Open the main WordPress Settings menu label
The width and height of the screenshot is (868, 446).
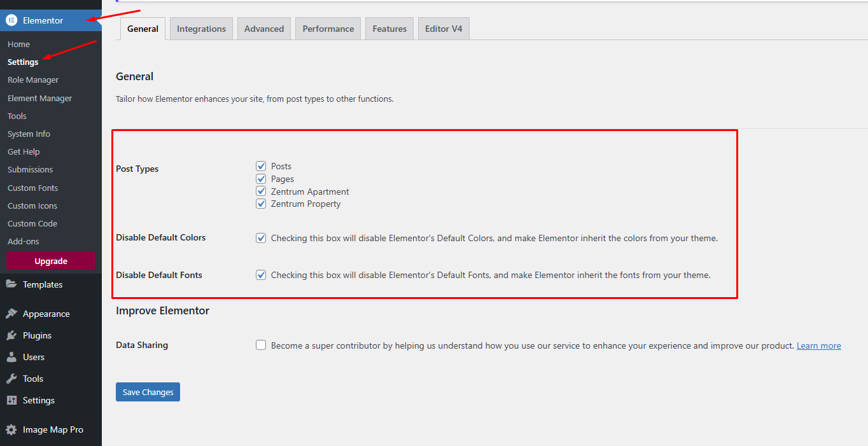pyautogui.click(x=39, y=400)
